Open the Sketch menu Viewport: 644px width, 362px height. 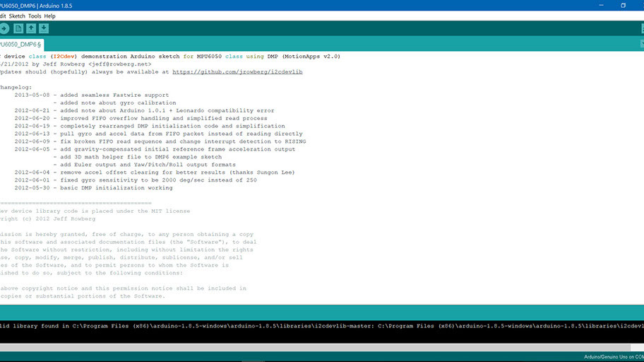tap(17, 16)
